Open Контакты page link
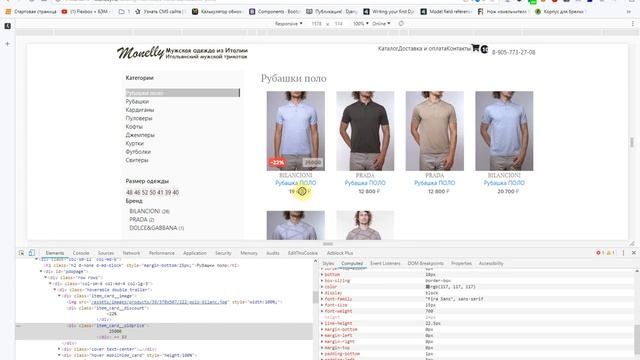 (x=459, y=49)
